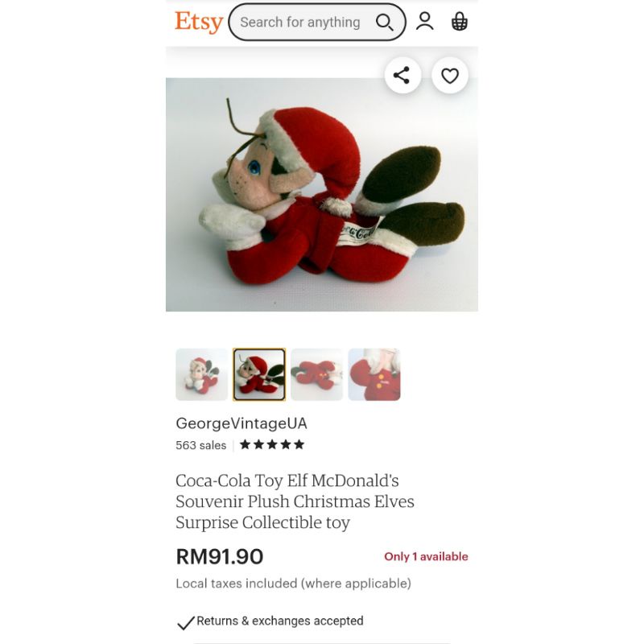Click the RM91.90 price
Image resolution: width=644 pixels, height=644 pixels.
coord(220,557)
